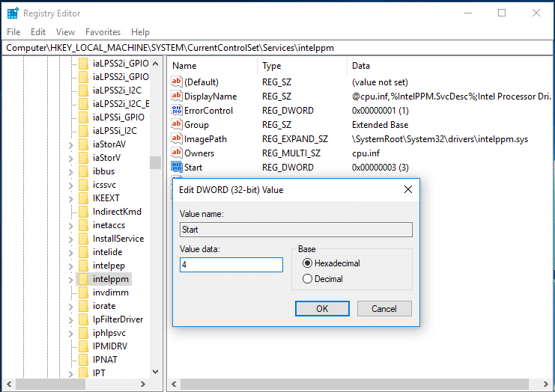Click the Owners multi-string value icon
555x392 pixels.
(x=176, y=153)
